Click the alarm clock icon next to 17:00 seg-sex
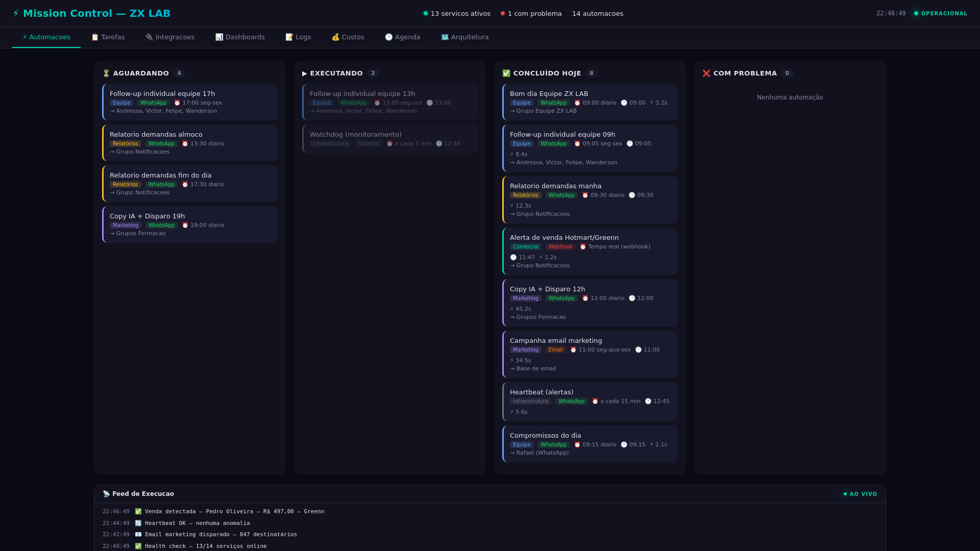Viewport: 980px width, 551px height. click(x=177, y=103)
